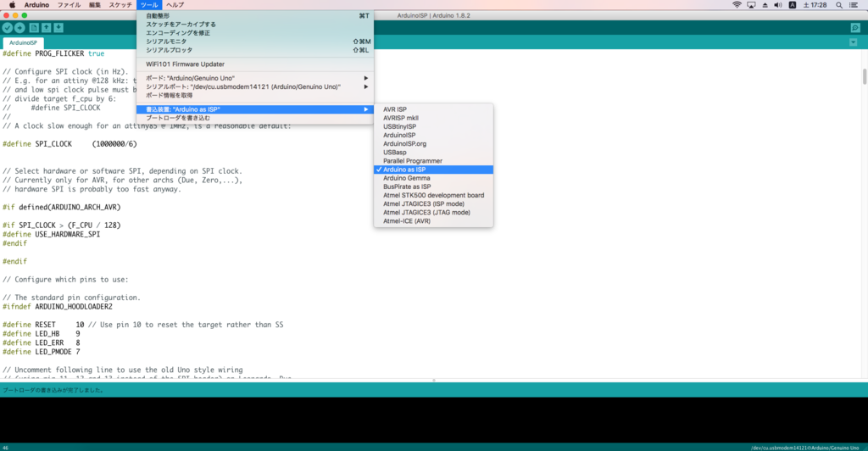The height and width of the screenshot is (451, 868).
Task: Click the port info in bottom status bar
Action: pos(805,448)
